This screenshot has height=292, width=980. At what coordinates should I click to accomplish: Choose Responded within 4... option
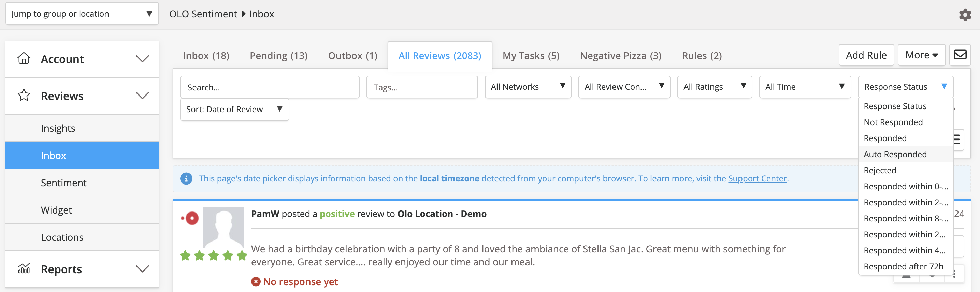pyautogui.click(x=905, y=251)
